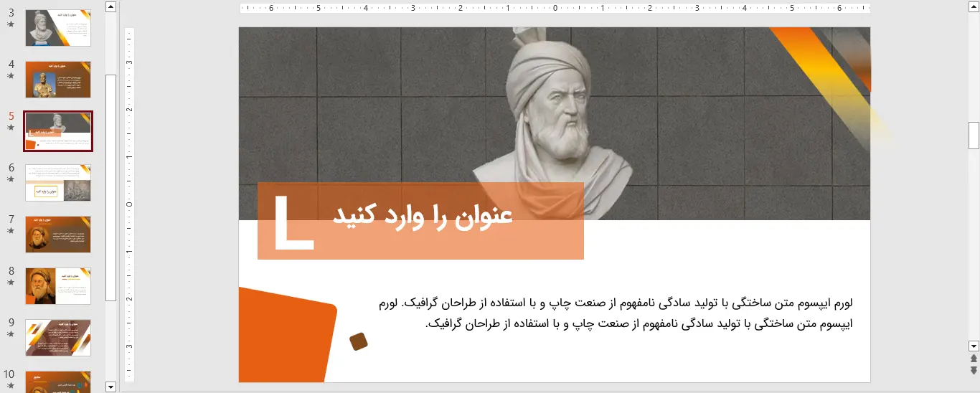Click the down arrow of the slide editor scrollbar
The width and height of the screenshot is (980, 393).
(974, 346)
